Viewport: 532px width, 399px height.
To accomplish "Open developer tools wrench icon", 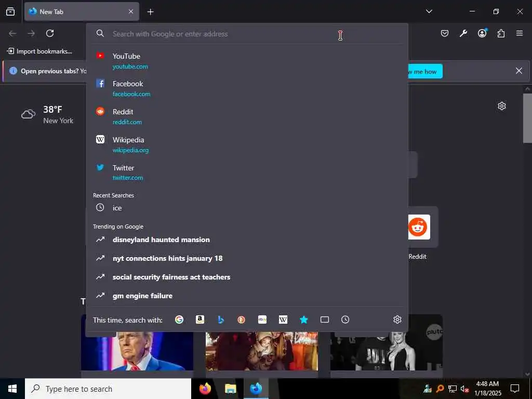I will pos(463,33).
